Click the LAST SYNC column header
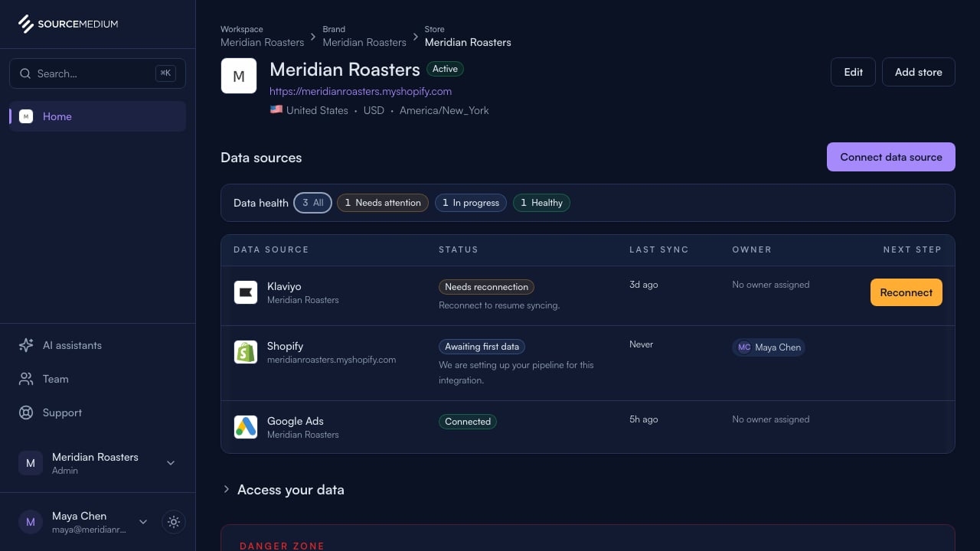This screenshot has height=551, width=980. [659, 249]
